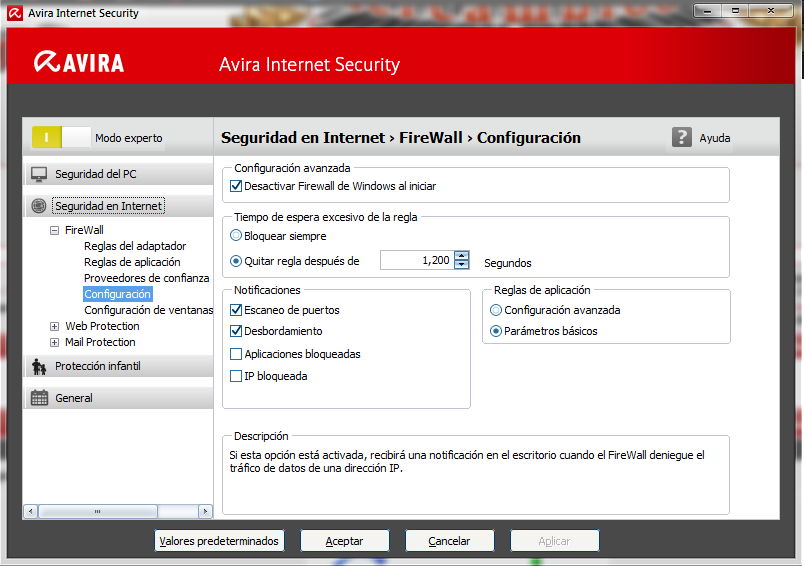
Task: Expand the Mail Protection tree node
Action: [x=54, y=342]
